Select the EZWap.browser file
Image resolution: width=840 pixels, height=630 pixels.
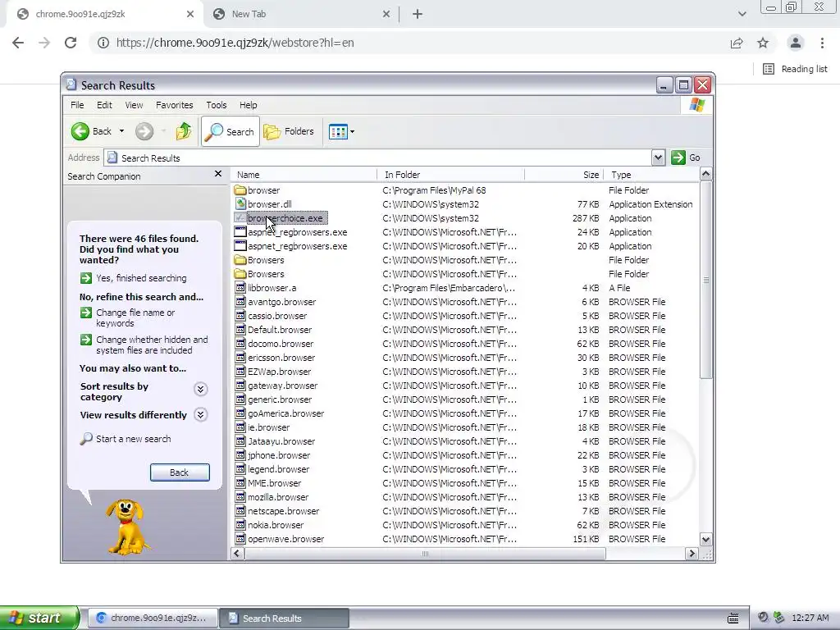tap(279, 372)
